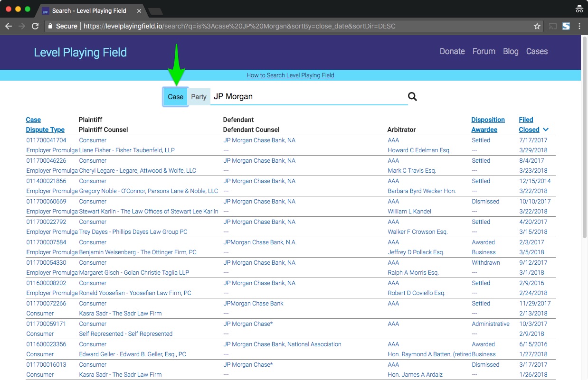The image size is (588, 380).
Task: Click counsel Liane Fisher - Fisher Taubenfeld, LLP
Action: (127, 150)
